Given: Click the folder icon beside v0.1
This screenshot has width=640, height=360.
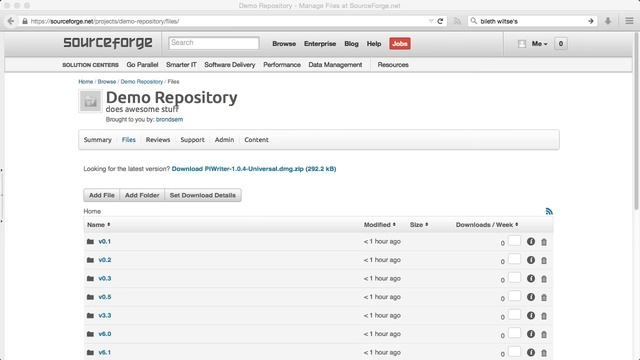Looking at the screenshot, I should coord(90,242).
